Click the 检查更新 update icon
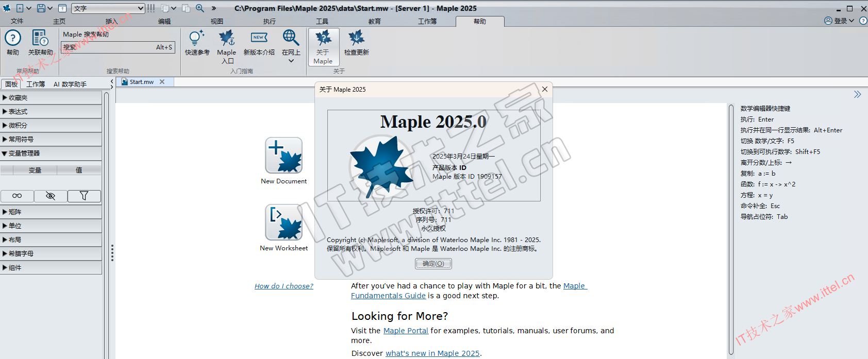868x359 pixels. tap(356, 38)
